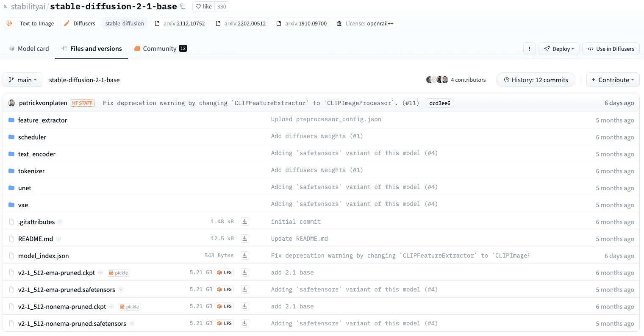
Task: Click the stable-diffusion tag
Action: 125,23
